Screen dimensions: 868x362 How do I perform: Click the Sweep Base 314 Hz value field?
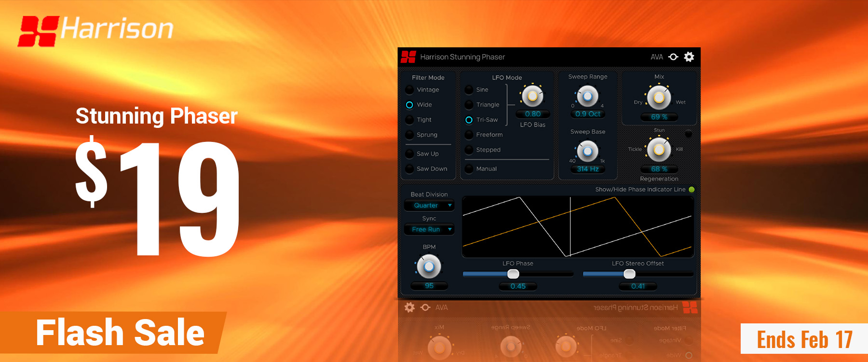pos(587,169)
